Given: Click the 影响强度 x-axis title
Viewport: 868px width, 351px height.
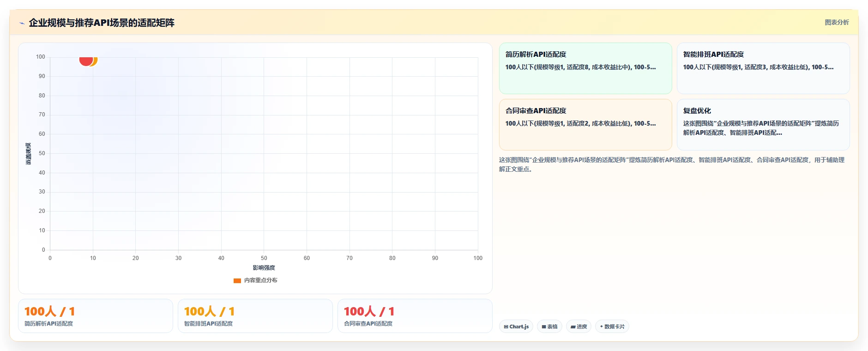Looking at the screenshot, I should point(264,268).
